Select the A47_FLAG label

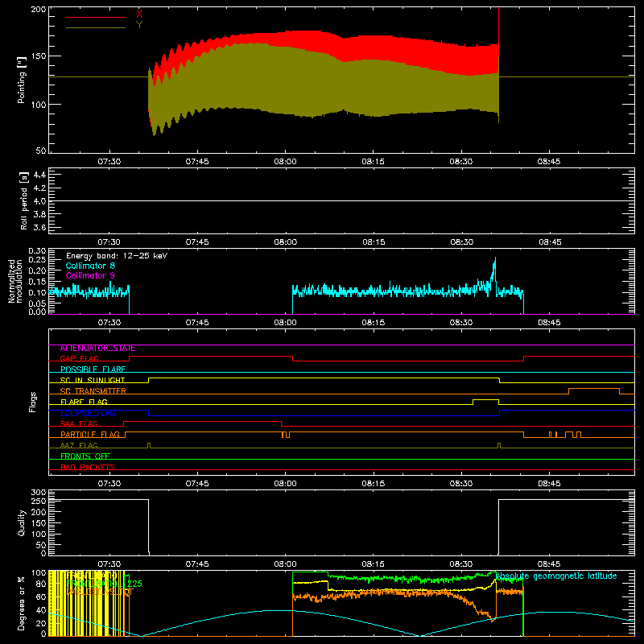click(x=79, y=446)
